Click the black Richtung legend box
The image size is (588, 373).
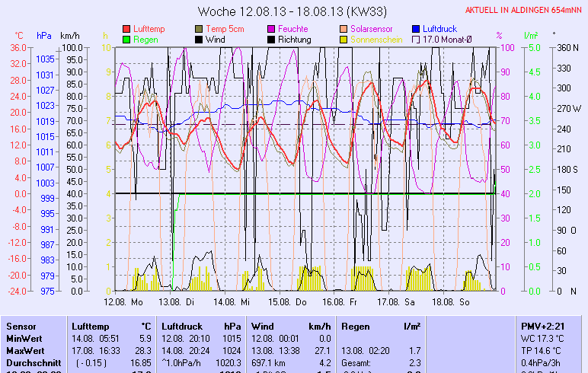[x=272, y=40]
